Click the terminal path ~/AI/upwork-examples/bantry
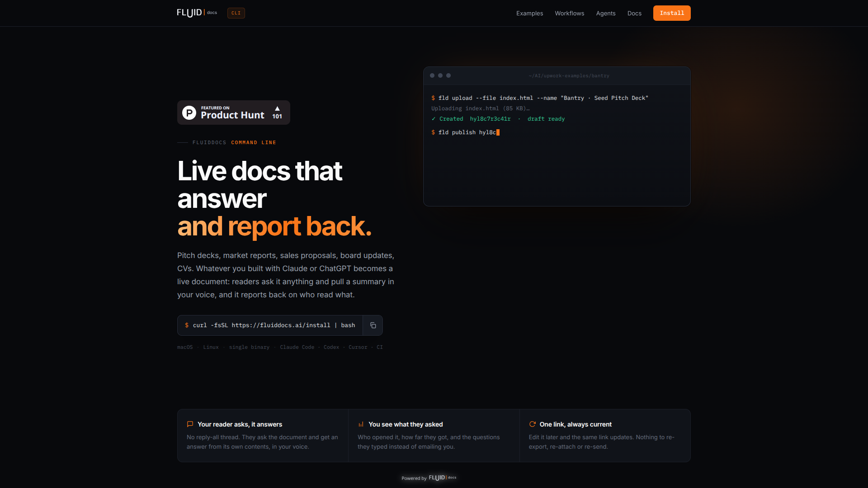Viewport: 868px width, 488px height. coord(569,76)
